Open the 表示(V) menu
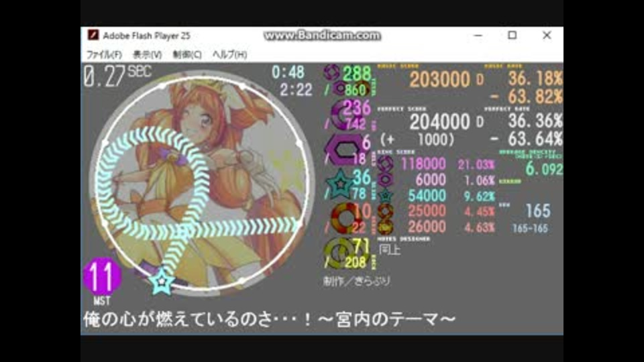Screen dimensions: 644x362 click(x=147, y=54)
